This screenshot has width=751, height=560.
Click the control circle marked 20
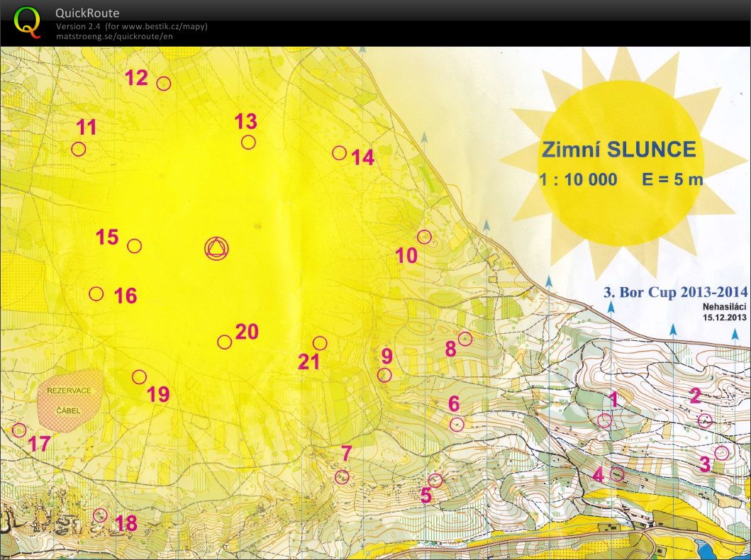coord(225,342)
